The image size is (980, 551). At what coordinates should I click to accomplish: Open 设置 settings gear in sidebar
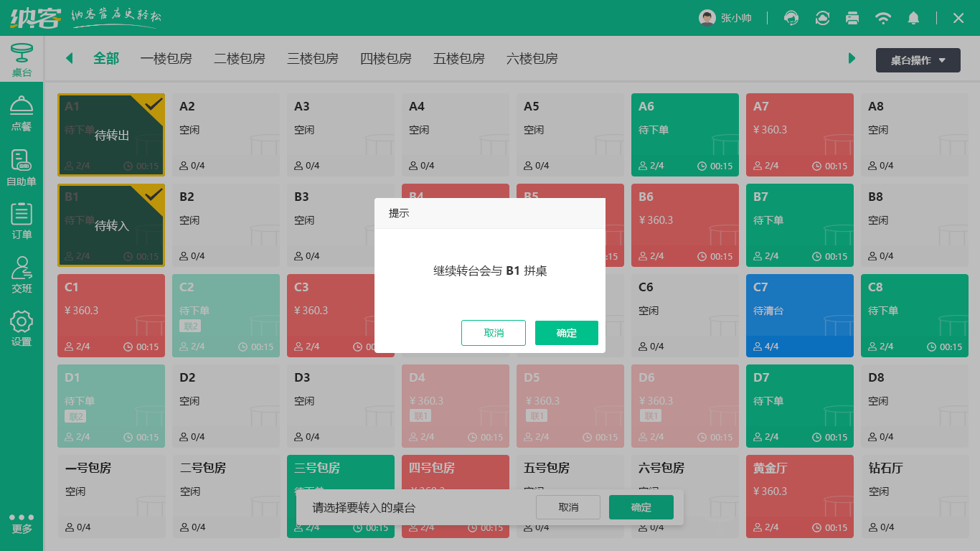click(x=22, y=328)
